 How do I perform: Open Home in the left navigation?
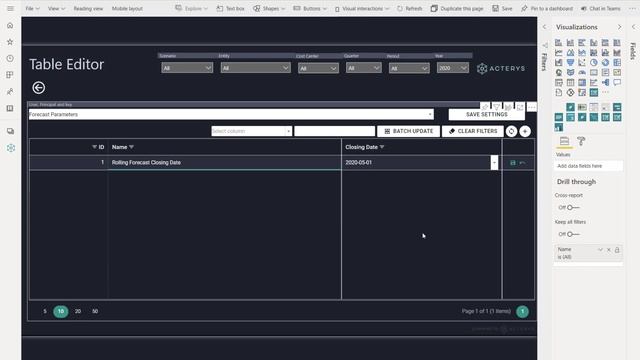pyautogui.click(x=10, y=25)
